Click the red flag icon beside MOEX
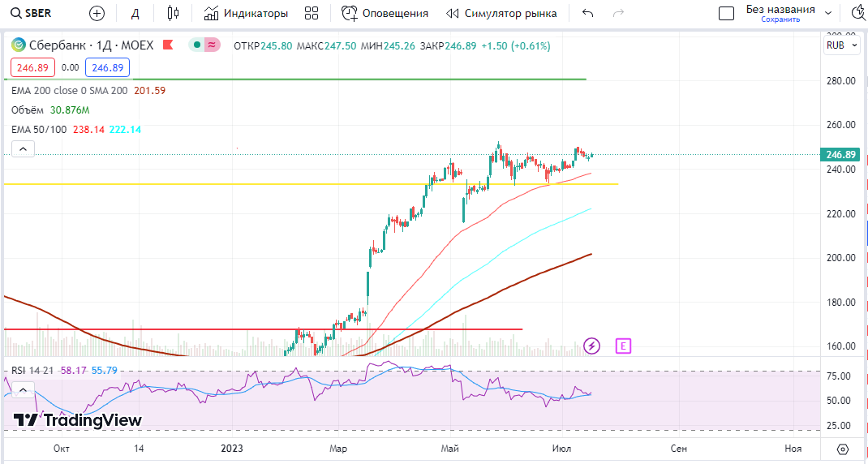 (x=168, y=45)
